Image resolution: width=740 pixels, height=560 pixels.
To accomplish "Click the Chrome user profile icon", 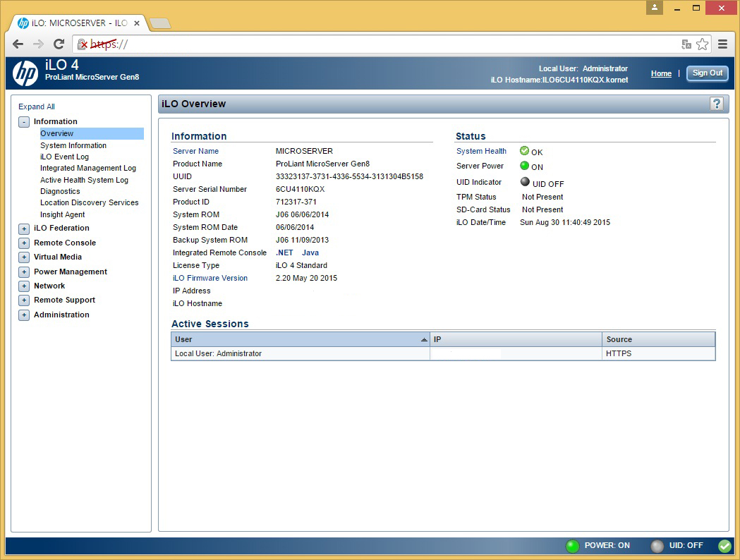I will click(x=654, y=7).
